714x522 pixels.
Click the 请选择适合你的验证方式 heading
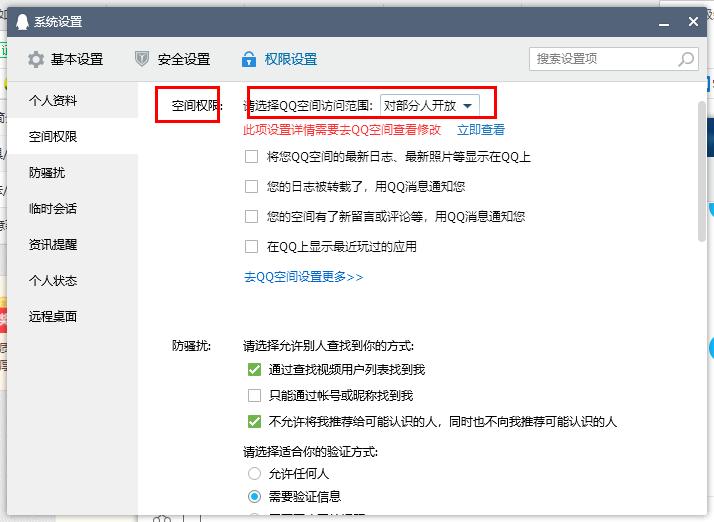coord(311,452)
